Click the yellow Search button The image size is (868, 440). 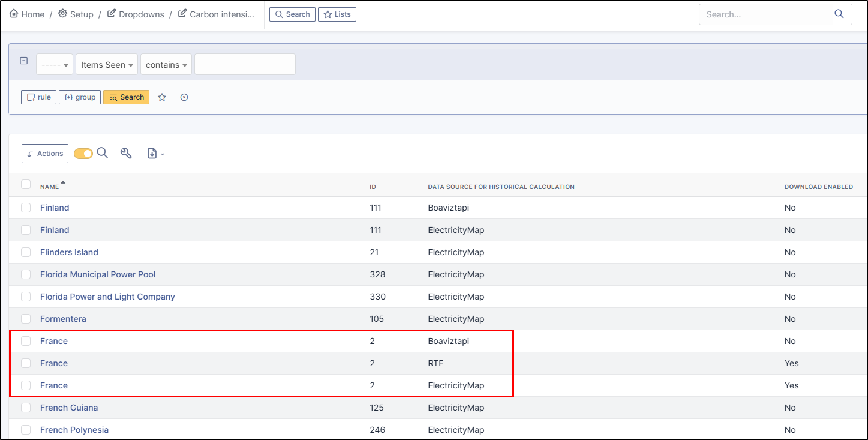pos(126,97)
